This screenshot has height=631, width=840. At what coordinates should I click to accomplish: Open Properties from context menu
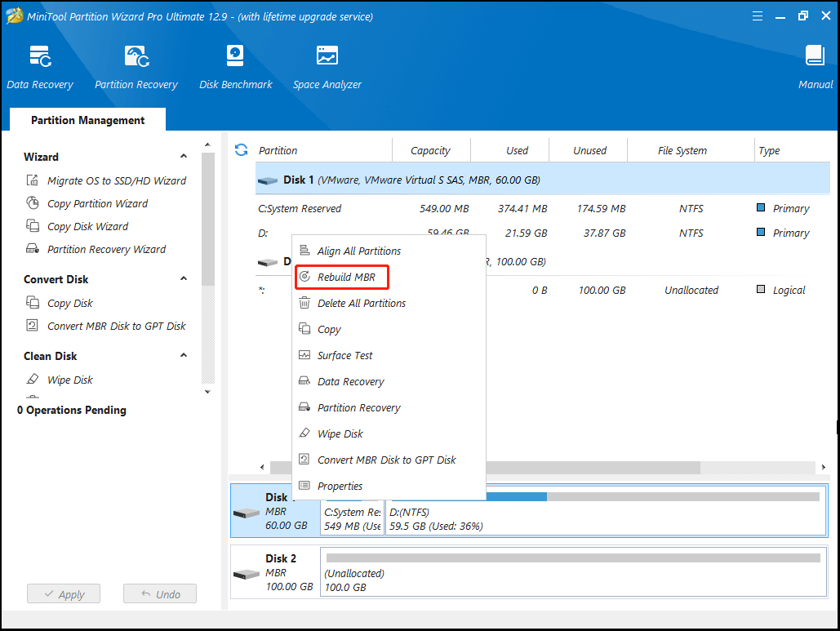coord(389,486)
